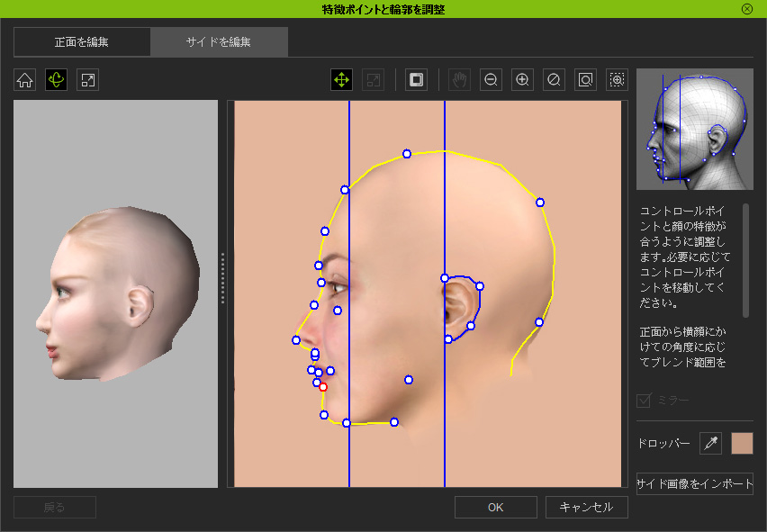Click the dotted-frame zoom selection icon
The width and height of the screenshot is (767, 532).
click(618, 80)
